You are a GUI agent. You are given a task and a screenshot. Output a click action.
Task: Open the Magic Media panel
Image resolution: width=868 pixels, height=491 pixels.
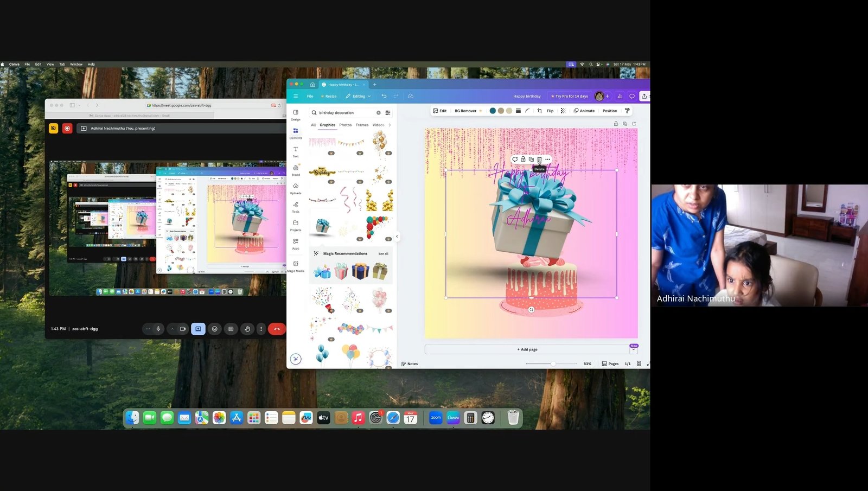pyautogui.click(x=296, y=265)
